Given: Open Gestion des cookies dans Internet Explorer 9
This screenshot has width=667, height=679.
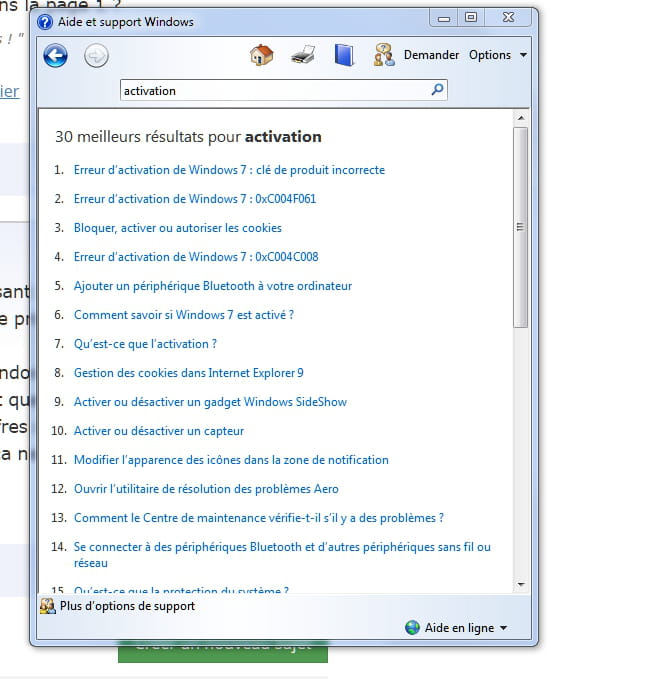Looking at the screenshot, I should [188, 373].
